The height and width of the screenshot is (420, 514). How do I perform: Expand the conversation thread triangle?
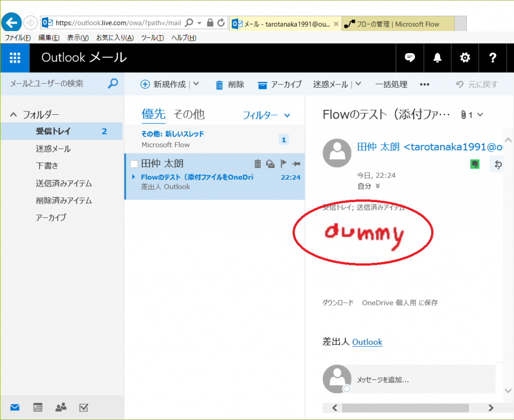click(x=134, y=177)
